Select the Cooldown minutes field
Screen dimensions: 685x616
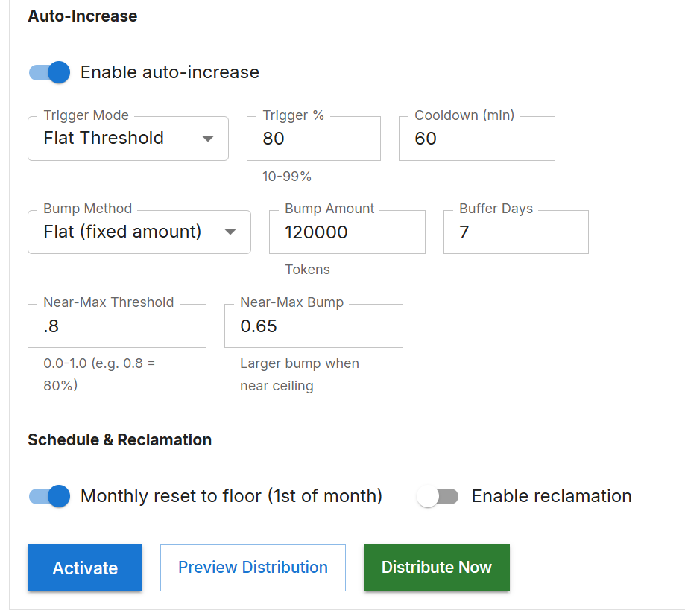pos(476,139)
